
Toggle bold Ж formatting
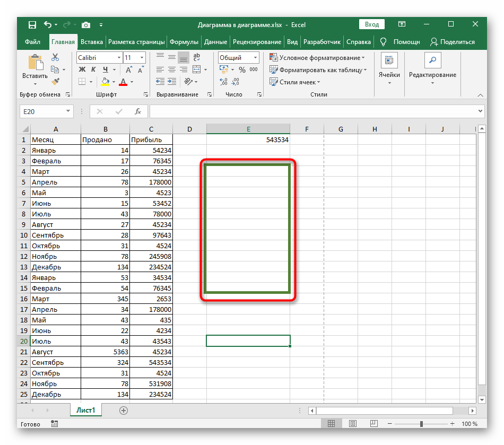pyautogui.click(x=82, y=69)
